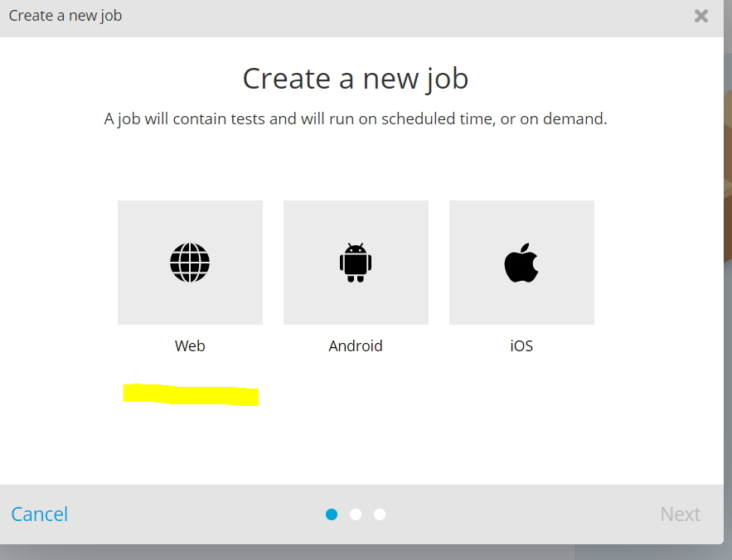The image size is (732, 560).
Task: Pick the iOS Apple logo tile
Action: pos(521,263)
